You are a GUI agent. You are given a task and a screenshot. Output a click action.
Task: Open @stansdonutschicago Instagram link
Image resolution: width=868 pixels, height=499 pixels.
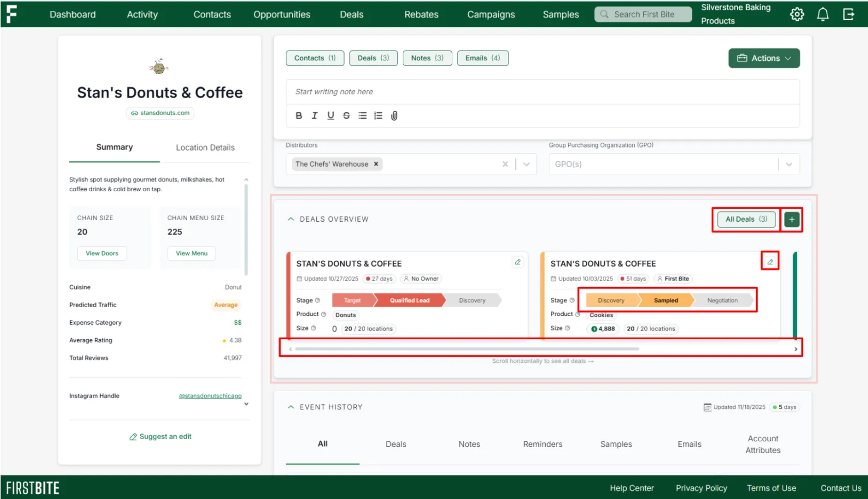coord(210,396)
